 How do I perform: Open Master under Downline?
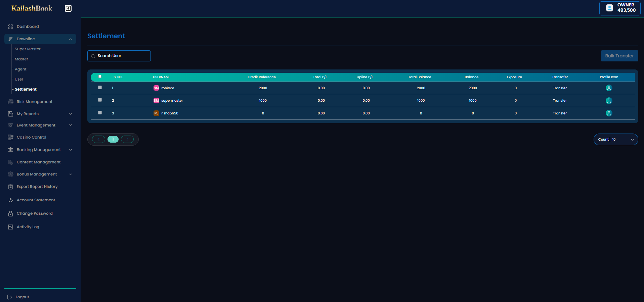(22, 59)
